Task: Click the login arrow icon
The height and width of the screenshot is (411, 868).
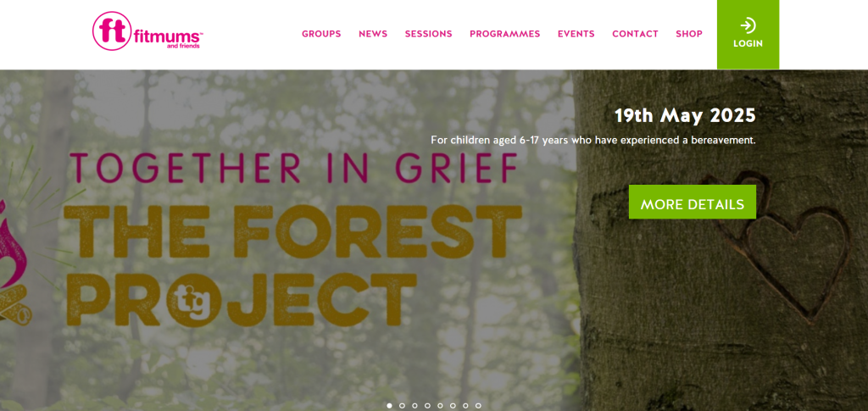Action: point(748,25)
